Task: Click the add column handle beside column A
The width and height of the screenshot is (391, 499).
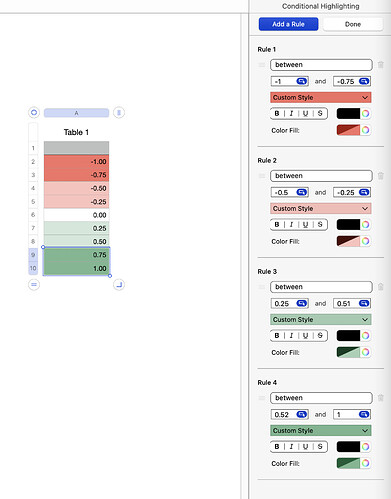Action: point(119,113)
